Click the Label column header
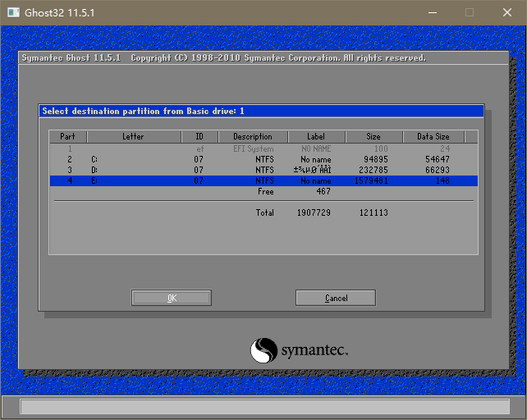 point(316,136)
